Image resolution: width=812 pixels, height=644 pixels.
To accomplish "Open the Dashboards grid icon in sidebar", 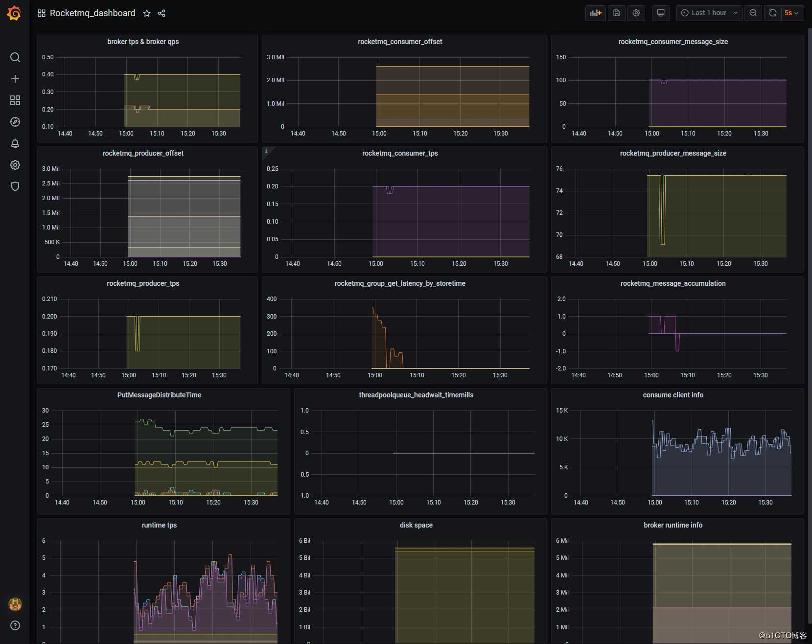I will coord(15,100).
